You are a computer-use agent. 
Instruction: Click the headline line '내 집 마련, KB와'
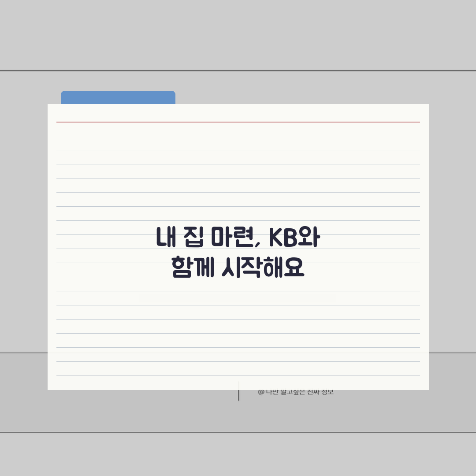tap(238, 238)
